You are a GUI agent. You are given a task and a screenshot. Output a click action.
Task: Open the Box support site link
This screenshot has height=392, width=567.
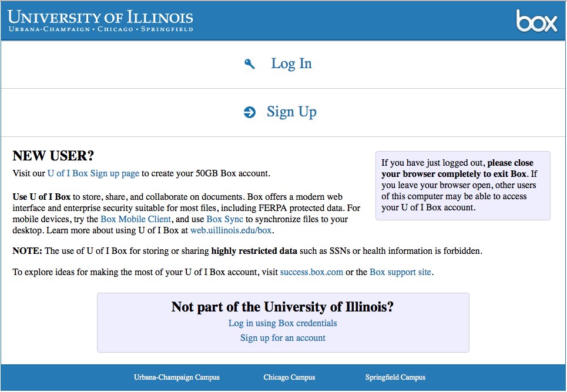point(400,272)
